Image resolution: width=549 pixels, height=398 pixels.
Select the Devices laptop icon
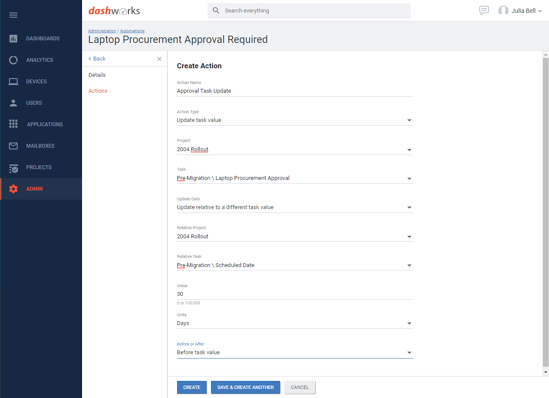tap(13, 82)
